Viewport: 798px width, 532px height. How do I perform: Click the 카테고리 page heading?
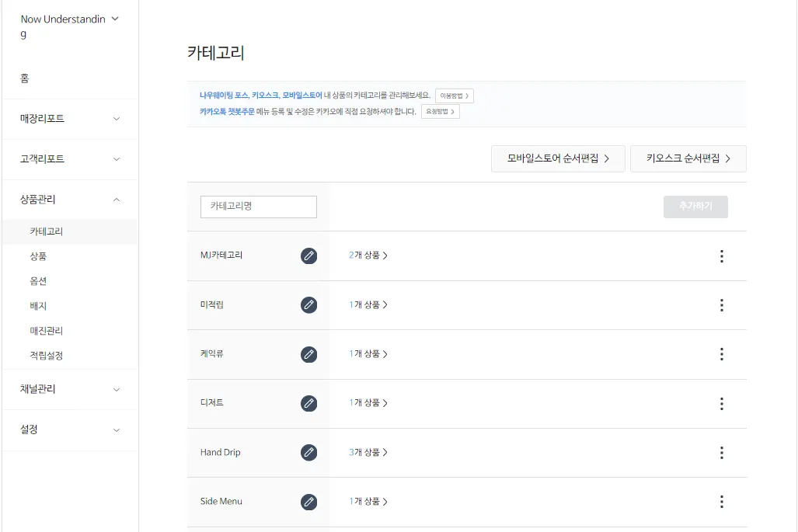coord(216,53)
